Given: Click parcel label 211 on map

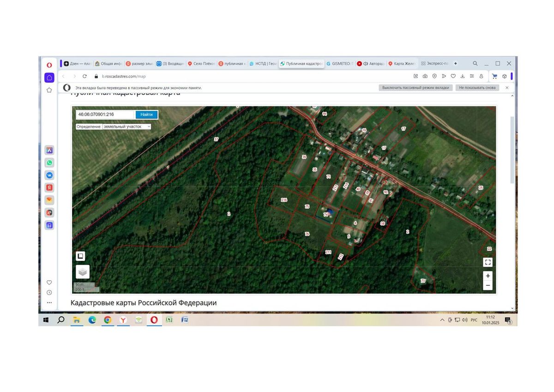Looking at the screenshot, I should tap(328, 252).
